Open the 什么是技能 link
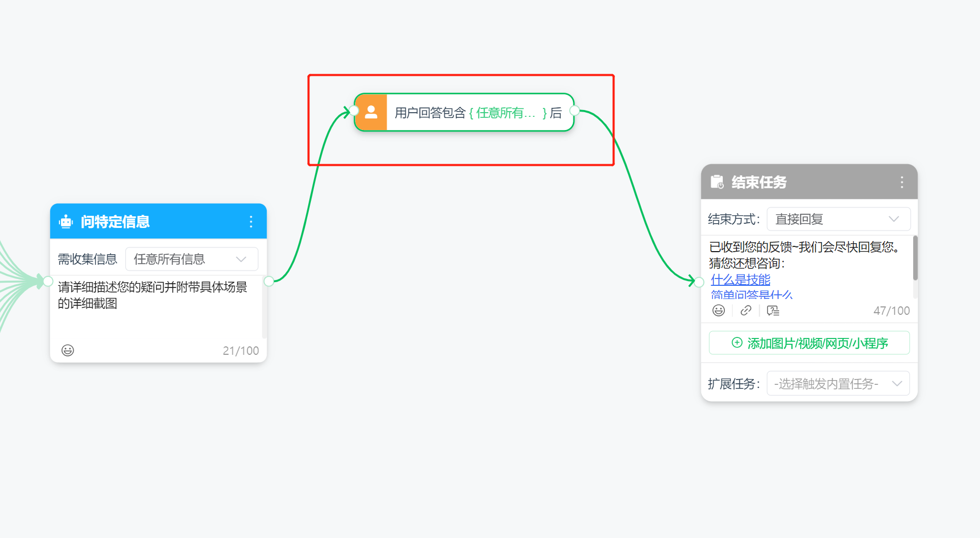Image resolution: width=980 pixels, height=538 pixels. pos(740,280)
